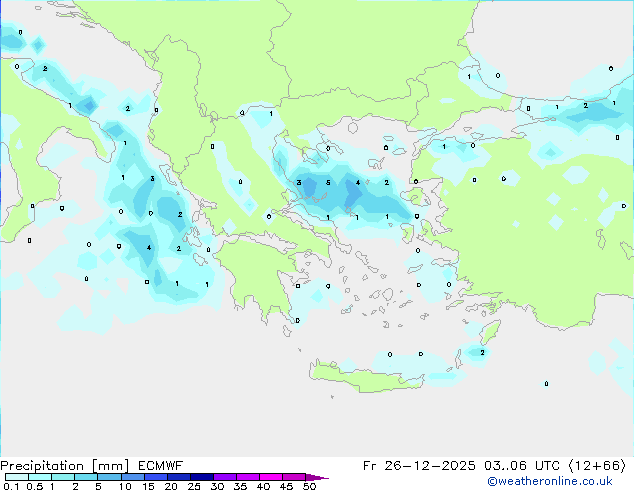
Task: Click the '0.1' legend scale label
Action: coord(11,486)
